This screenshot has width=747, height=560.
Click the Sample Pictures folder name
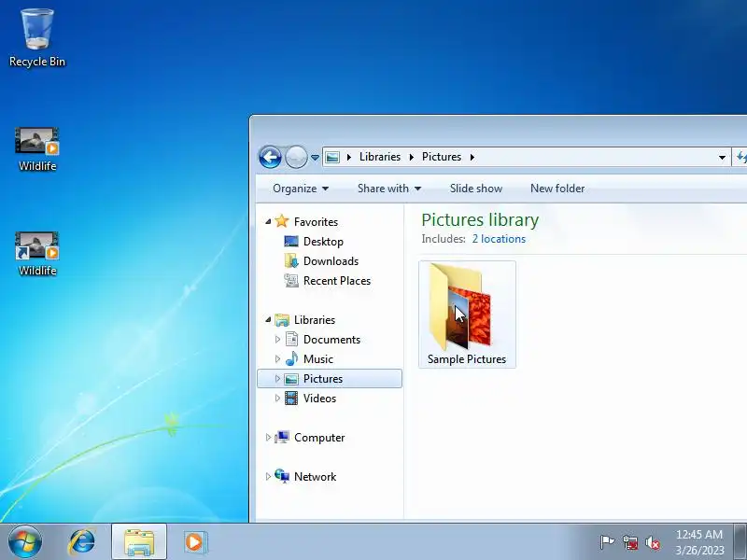(467, 359)
